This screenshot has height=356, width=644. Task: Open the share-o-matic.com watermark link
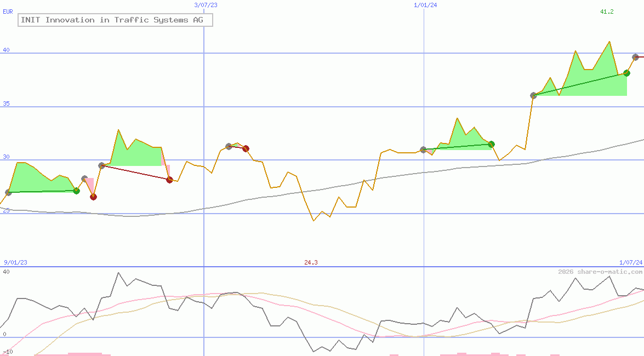(600, 272)
